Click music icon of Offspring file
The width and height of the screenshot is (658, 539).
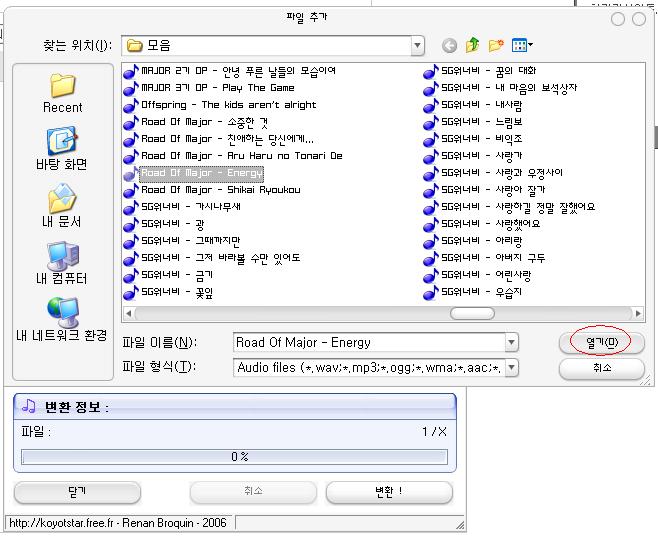tap(131, 105)
